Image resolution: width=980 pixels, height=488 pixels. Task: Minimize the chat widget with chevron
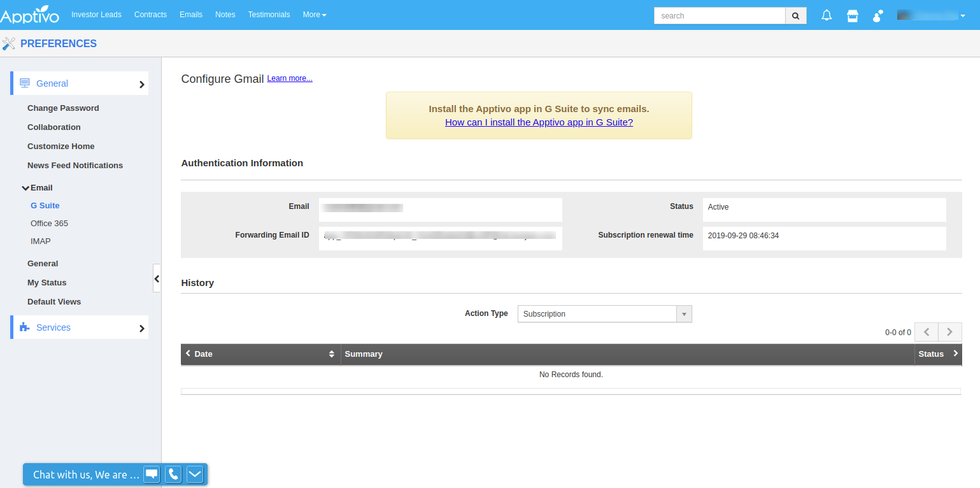point(195,474)
